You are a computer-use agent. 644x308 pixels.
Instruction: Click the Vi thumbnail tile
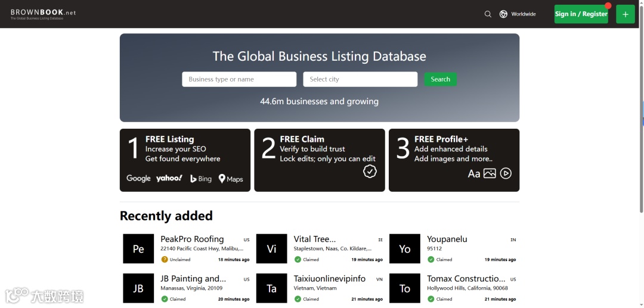[x=271, y=248]
